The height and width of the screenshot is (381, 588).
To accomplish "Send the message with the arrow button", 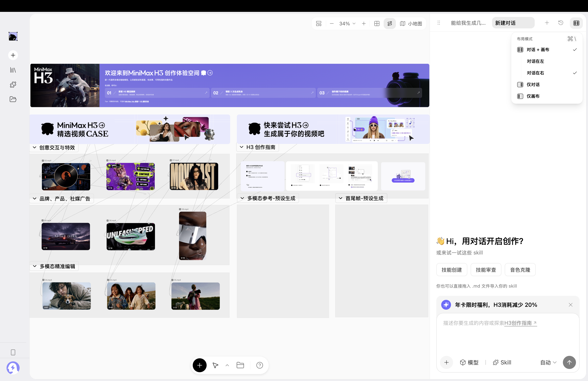I will click(569, 362).
